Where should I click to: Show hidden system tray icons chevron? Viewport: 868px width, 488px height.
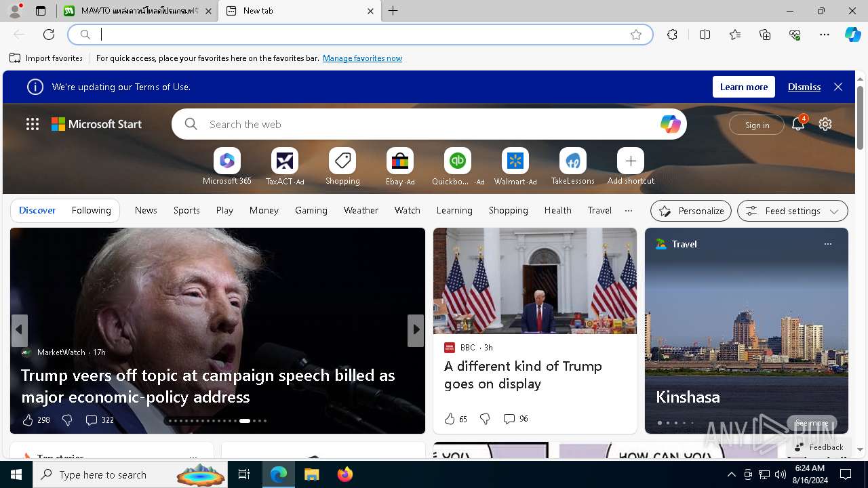(x=731, y=474)
